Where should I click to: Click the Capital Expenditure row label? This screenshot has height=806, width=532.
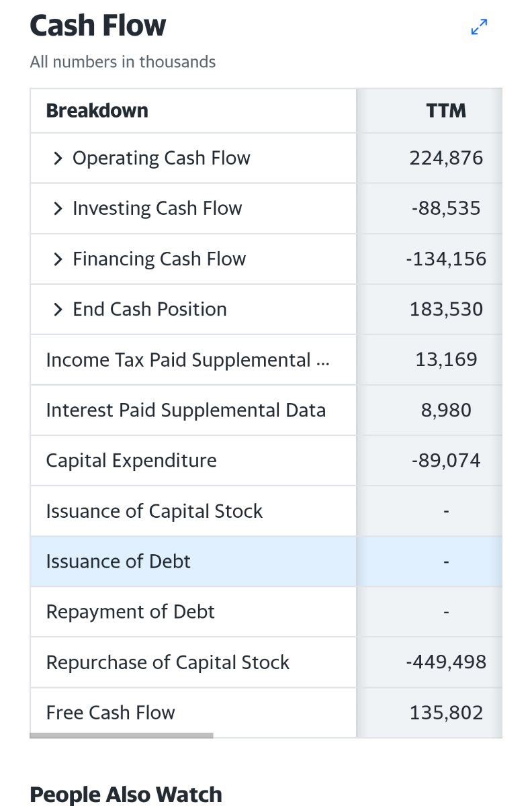132,461
